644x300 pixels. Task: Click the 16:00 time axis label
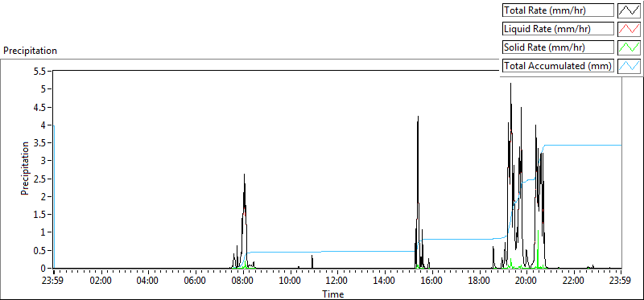point(431,282)
